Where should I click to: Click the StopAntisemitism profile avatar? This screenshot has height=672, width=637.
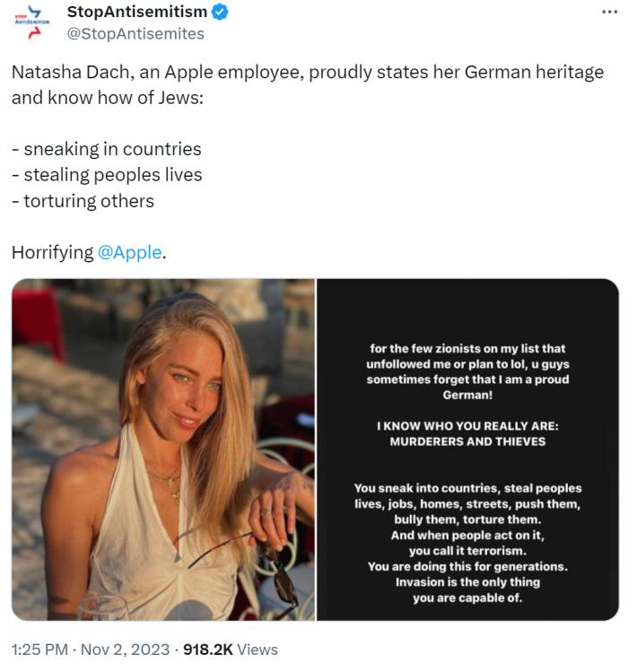(32, 24)
